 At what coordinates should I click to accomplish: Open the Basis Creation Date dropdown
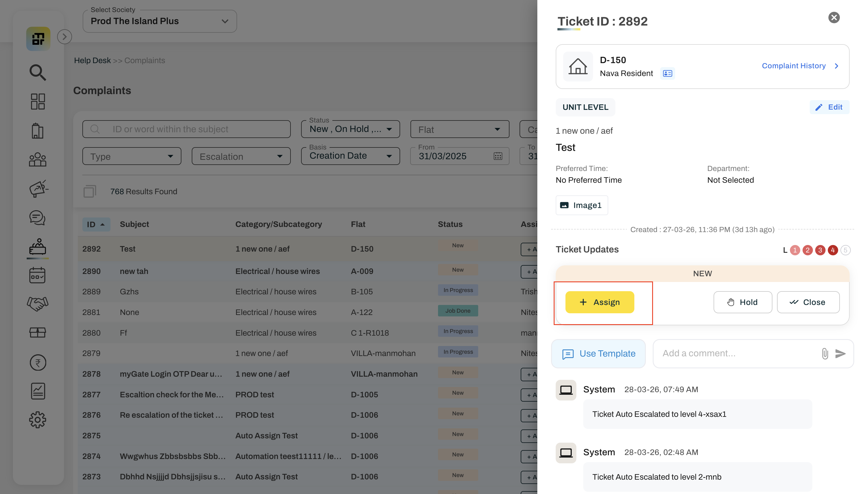point(350,156)
